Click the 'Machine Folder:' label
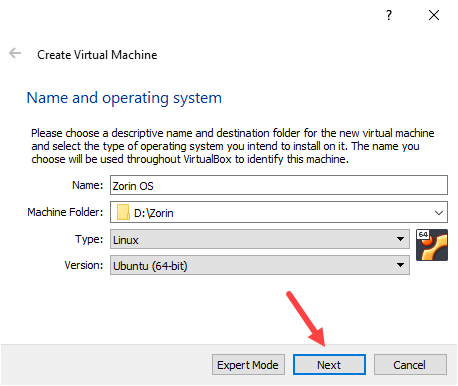 (65, 212)
